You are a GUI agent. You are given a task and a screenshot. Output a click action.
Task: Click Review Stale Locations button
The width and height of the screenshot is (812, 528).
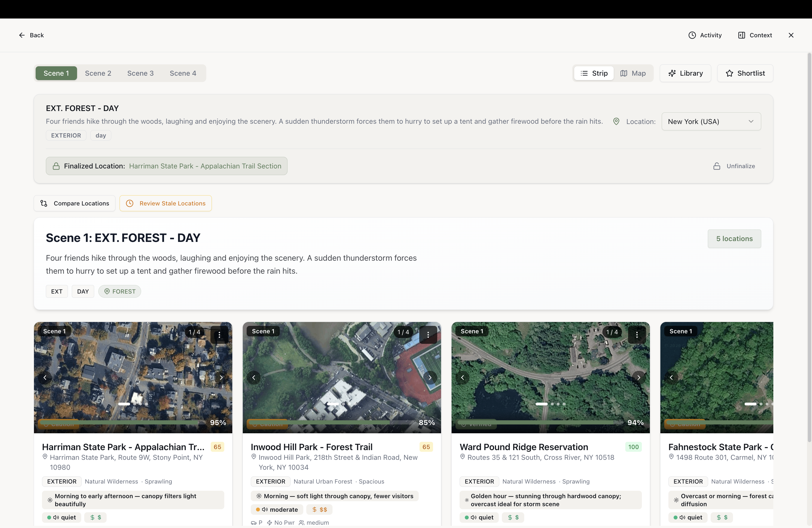(x=165, y=203)
